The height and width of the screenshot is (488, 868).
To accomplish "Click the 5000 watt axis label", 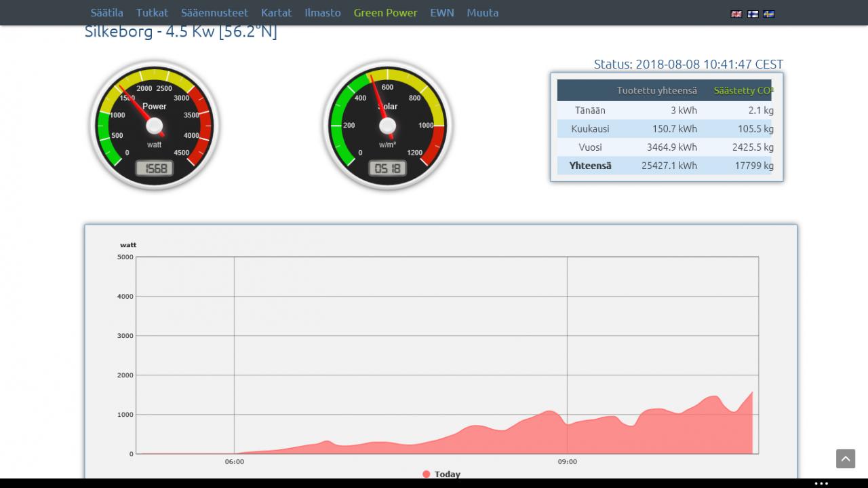I will [x=125, y=257].
